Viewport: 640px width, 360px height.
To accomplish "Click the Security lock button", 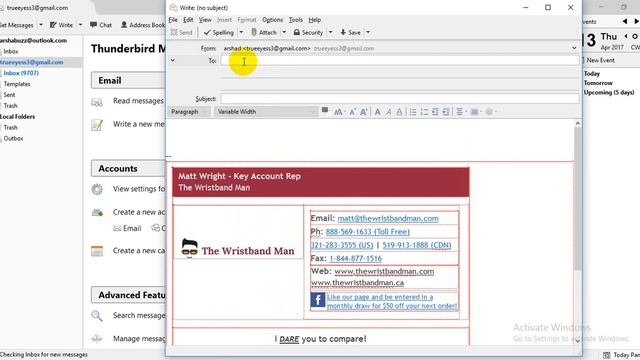I will [x=308, y=32].
